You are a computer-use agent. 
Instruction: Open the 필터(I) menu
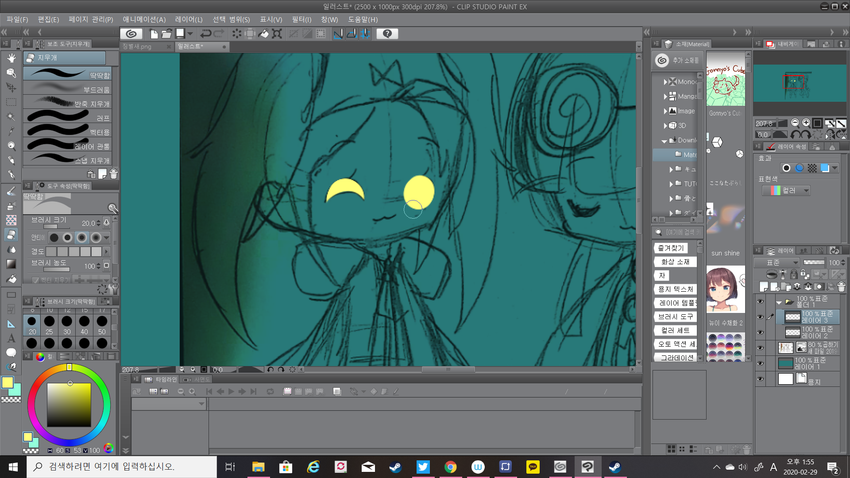301,19
